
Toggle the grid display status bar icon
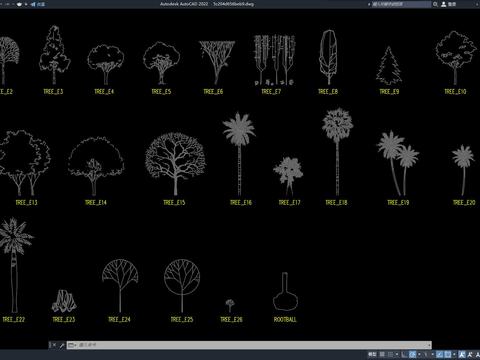tap(382, 354)
